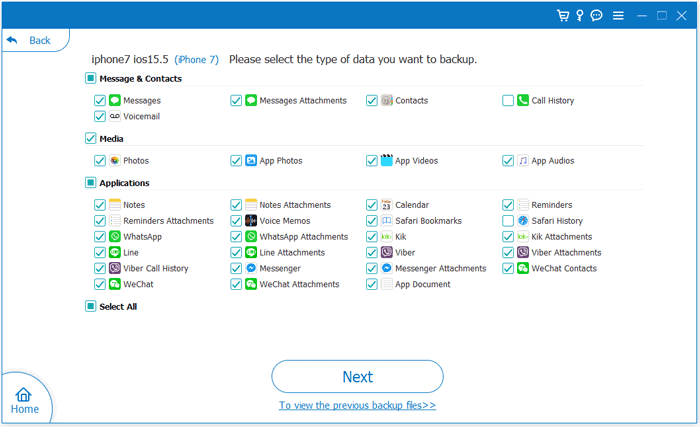Viewport: 700px width, 427px height.
Task: Click the Voicemail icon
Action: pos(115,116)
